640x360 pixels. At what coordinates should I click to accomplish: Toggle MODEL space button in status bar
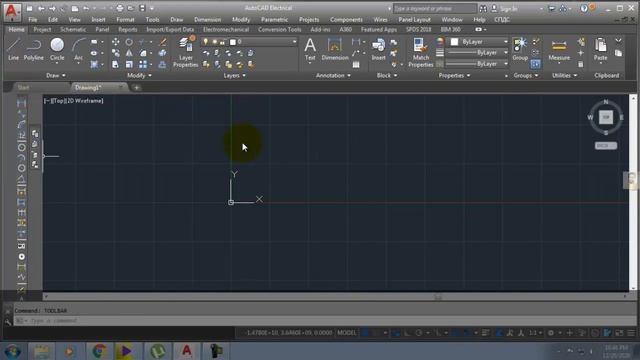click(347, 333)
